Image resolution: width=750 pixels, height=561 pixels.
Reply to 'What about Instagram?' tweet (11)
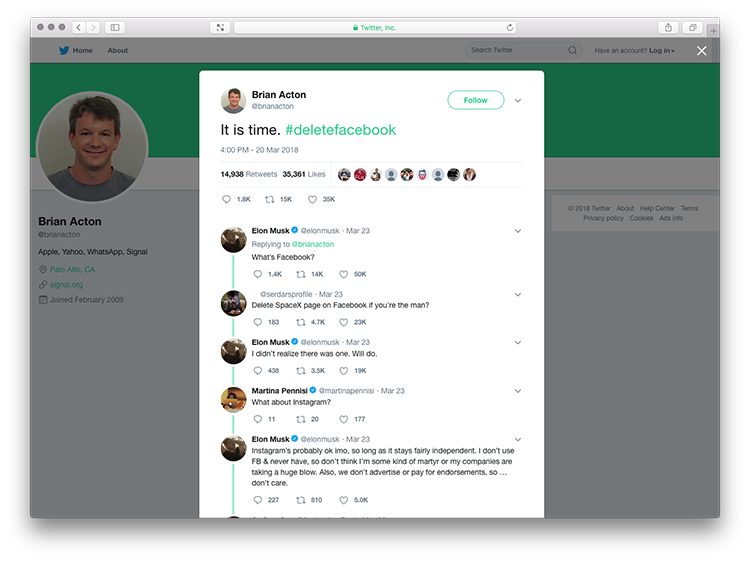264,419
